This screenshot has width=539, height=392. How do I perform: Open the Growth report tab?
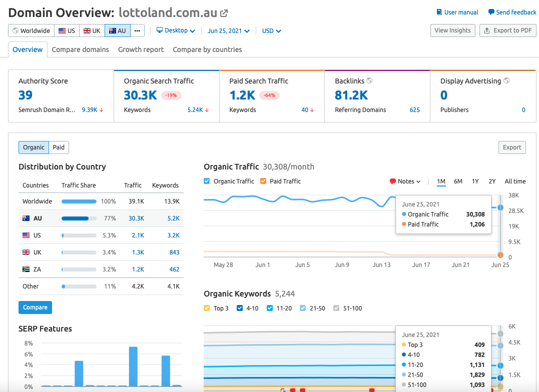pos(141,49)
